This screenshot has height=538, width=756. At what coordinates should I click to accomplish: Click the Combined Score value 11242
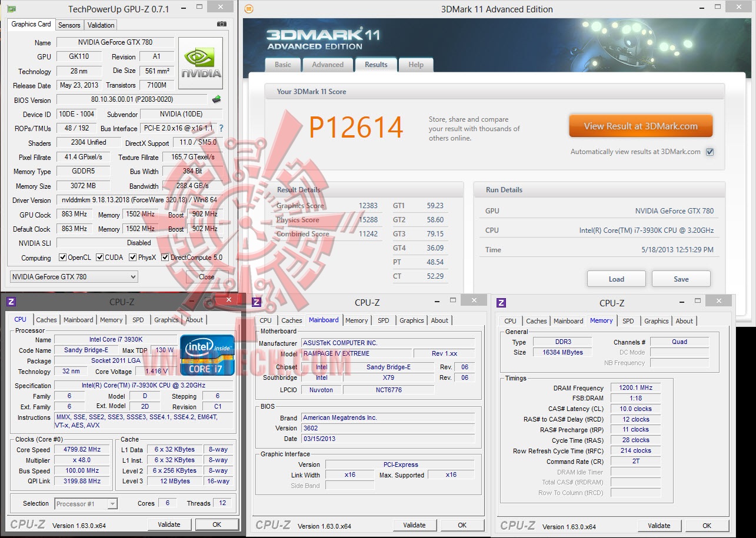pos(368,234)
